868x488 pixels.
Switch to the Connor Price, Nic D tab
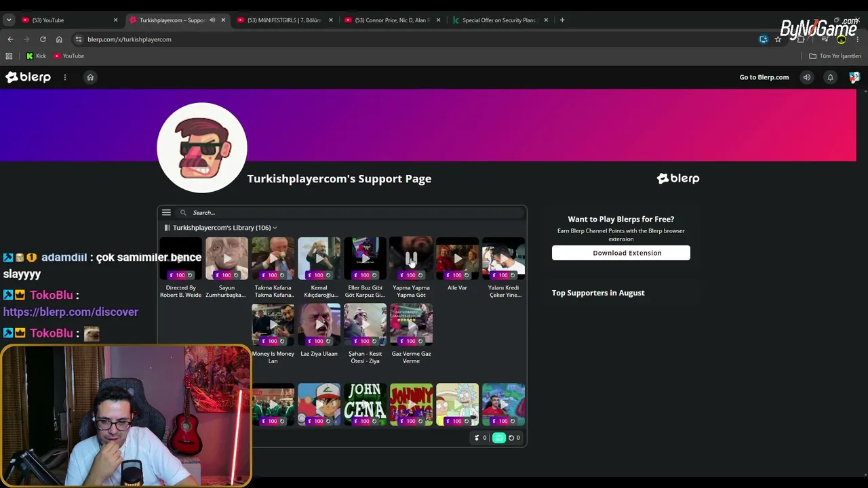[x=392, y=20]
